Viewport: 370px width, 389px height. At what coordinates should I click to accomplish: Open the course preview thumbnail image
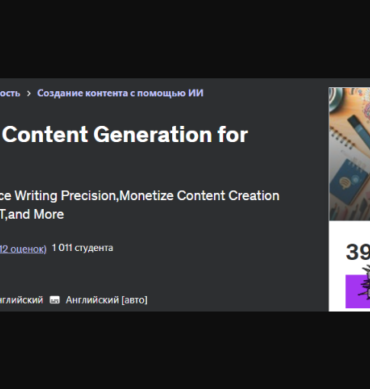click(x=349, y=154)
